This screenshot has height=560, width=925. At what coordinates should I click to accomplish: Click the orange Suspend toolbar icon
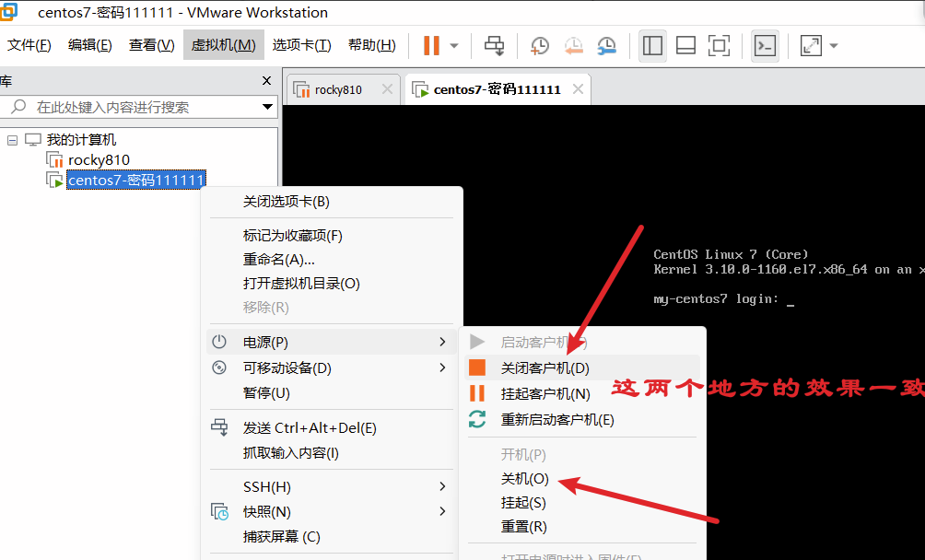click(431, 45)
